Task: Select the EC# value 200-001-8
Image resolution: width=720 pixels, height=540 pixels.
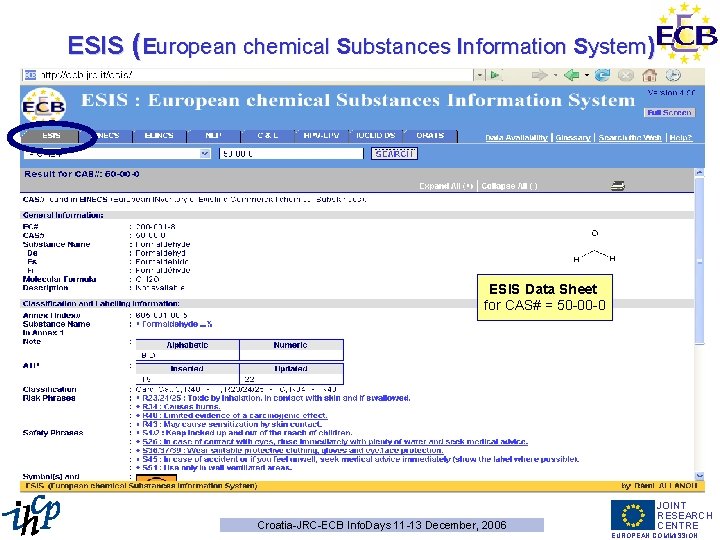Action: [155, 227]
